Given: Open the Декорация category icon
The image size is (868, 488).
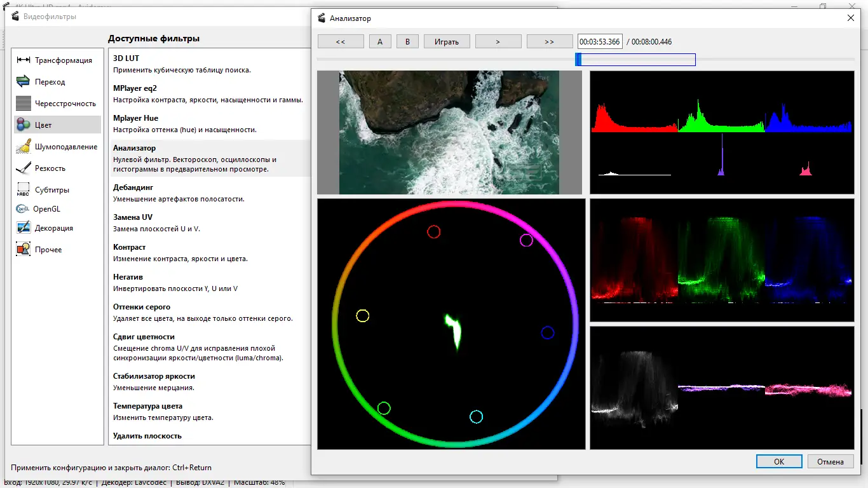Looking at the screenshot, I should click(24, 228).
